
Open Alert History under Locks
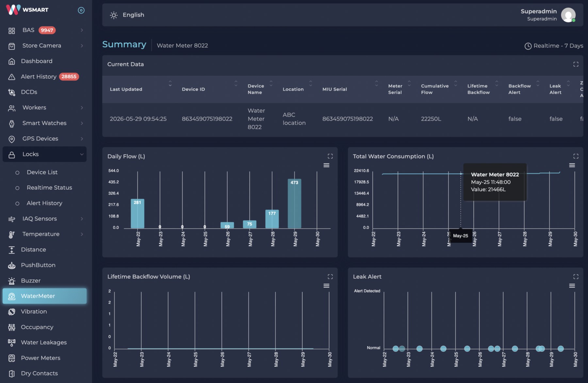(x=44, y=203)
